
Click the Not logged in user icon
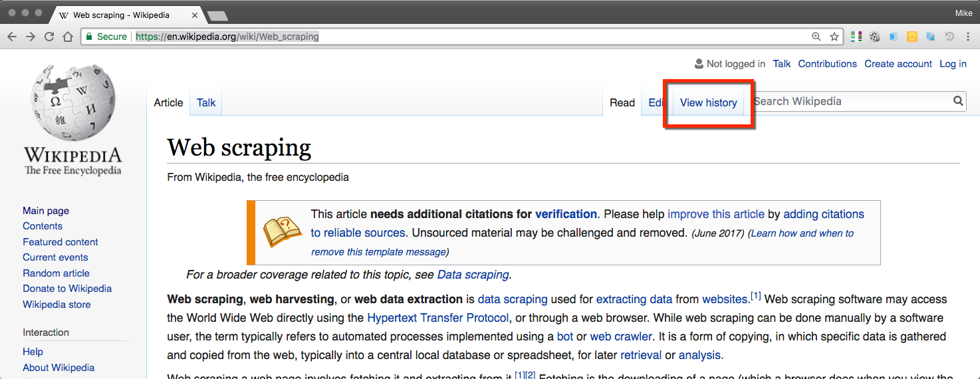pyautogui.click(x=699, y=64)
